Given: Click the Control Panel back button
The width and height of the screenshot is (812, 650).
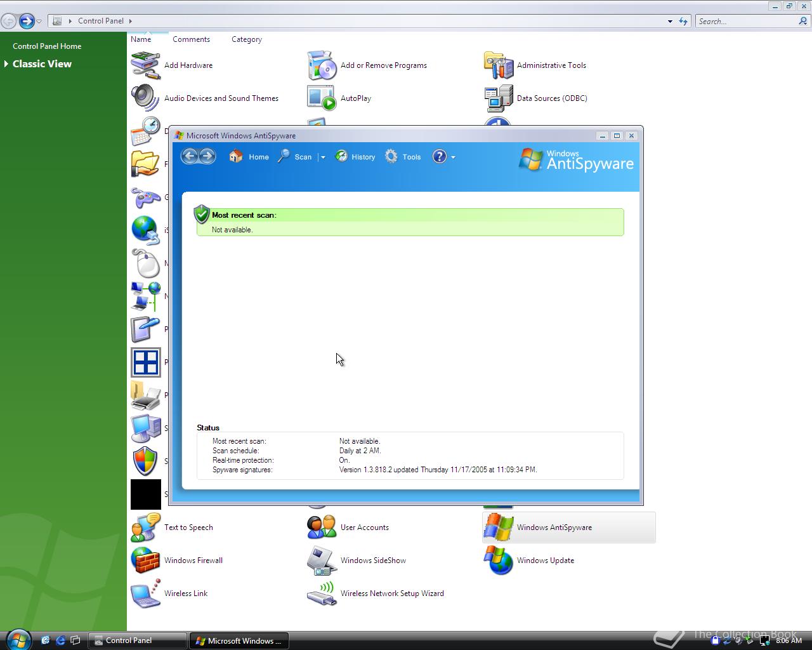Looking at the screenshot, I should (x=8, y=21).
